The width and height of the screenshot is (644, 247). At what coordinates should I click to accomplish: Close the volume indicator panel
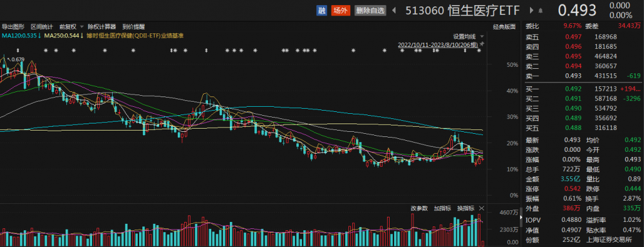(481, 208)
